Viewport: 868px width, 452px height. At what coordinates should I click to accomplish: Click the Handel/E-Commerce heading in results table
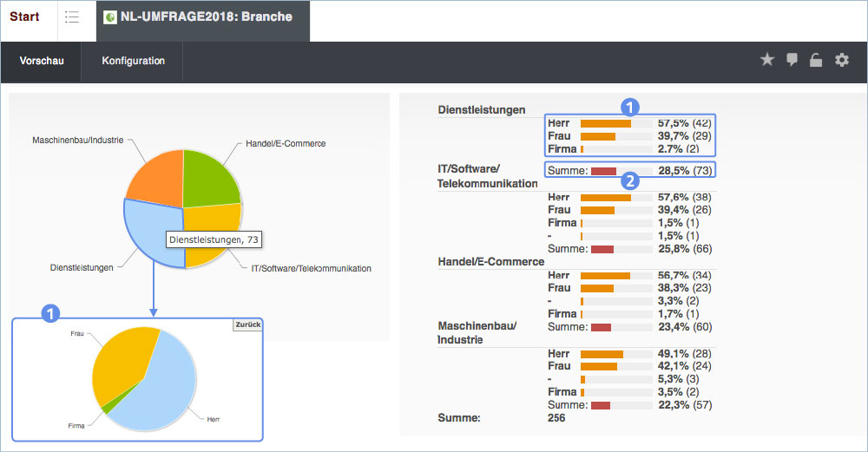tap(491, 261)
